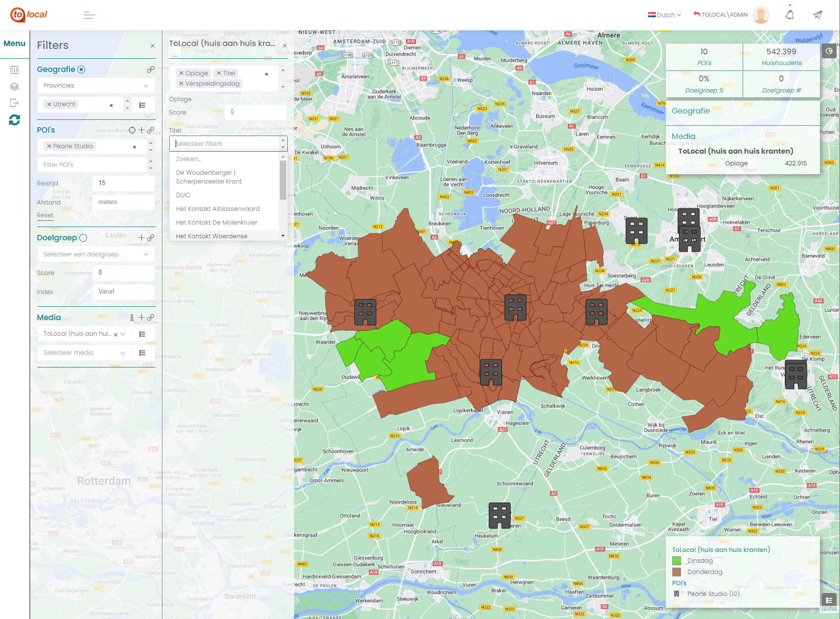
Task: Open the notifications bell icon
Action: [x=790, y=15]
